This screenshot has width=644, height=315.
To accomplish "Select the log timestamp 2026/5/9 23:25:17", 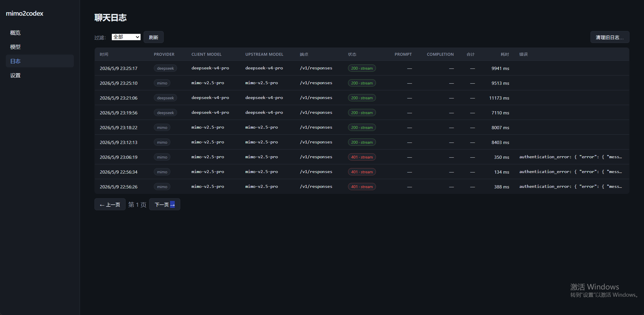I will click(119, 68).
